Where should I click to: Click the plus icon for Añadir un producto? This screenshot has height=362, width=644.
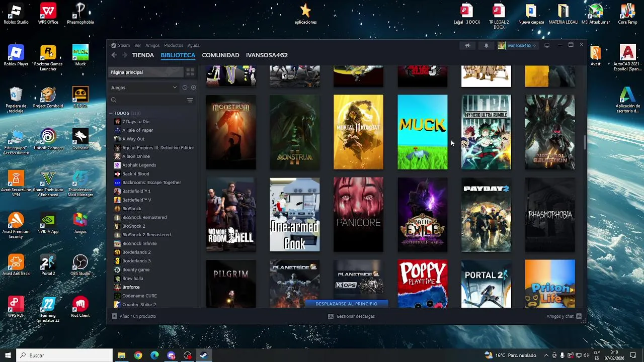coord(114,316)
